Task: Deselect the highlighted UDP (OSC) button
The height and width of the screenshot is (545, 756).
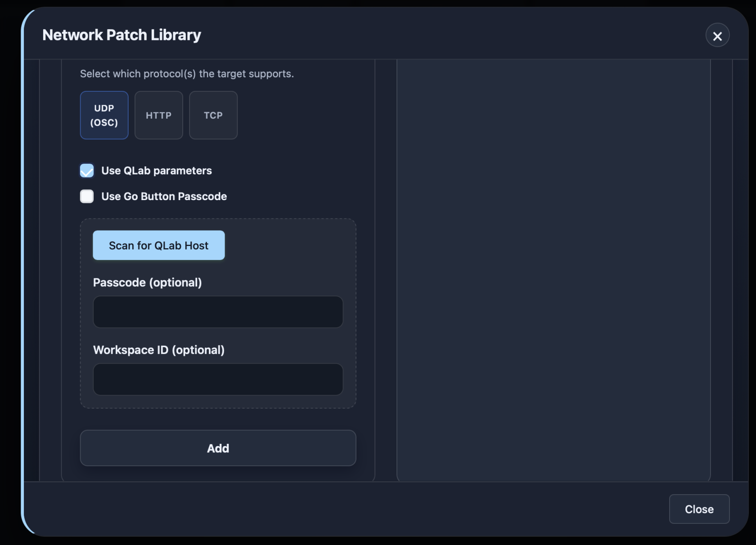Action: 104,115
